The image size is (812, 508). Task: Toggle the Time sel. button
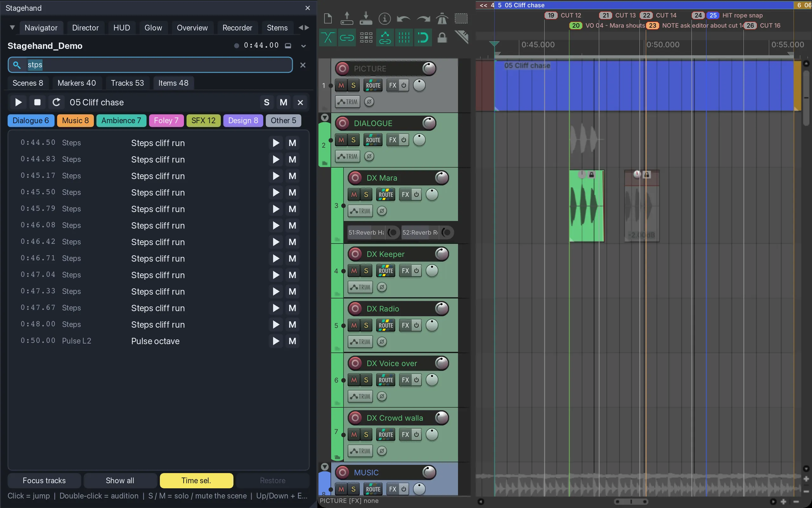coord(196,480)
